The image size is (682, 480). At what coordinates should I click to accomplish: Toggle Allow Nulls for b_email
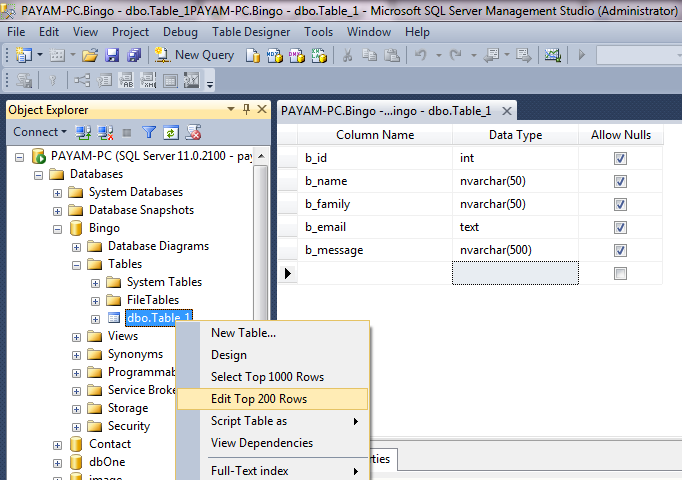pos(620,227)
